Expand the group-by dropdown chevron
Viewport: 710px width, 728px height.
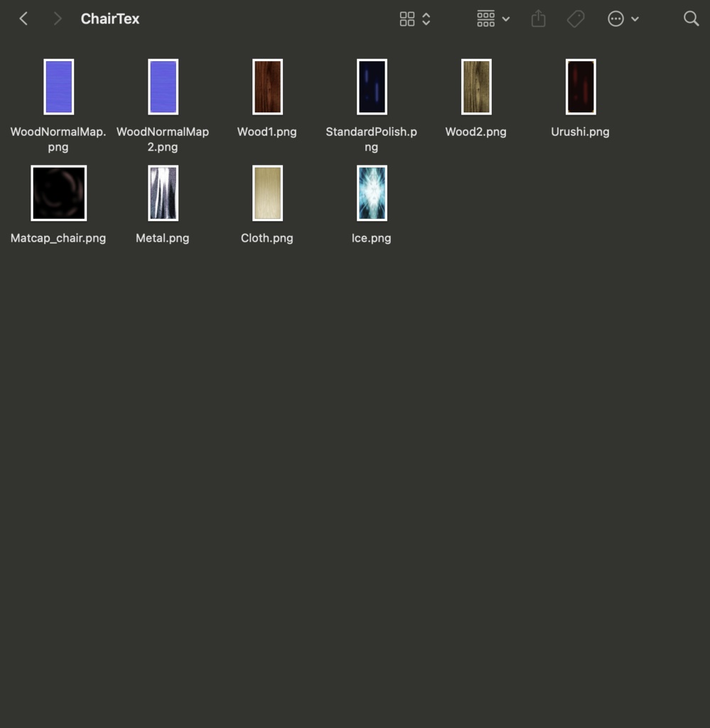(x=506, y=19)
